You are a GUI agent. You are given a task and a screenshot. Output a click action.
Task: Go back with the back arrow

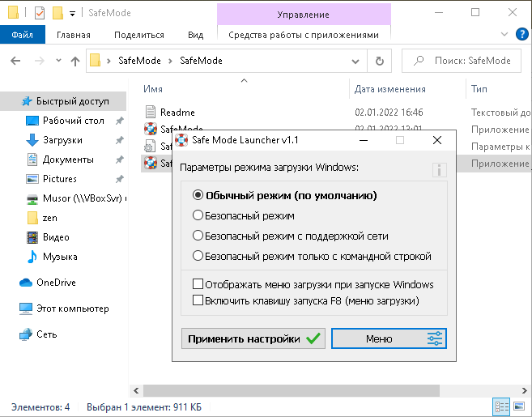point(15,61)
